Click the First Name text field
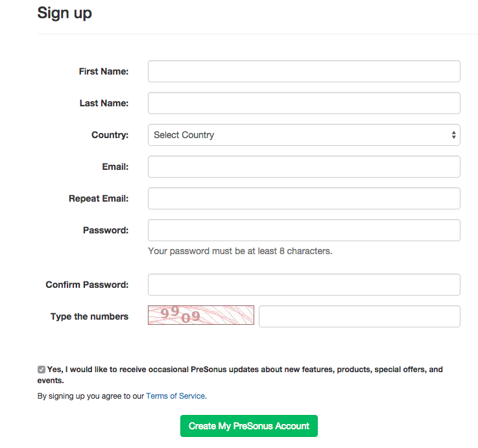 [x=304, y=71]
